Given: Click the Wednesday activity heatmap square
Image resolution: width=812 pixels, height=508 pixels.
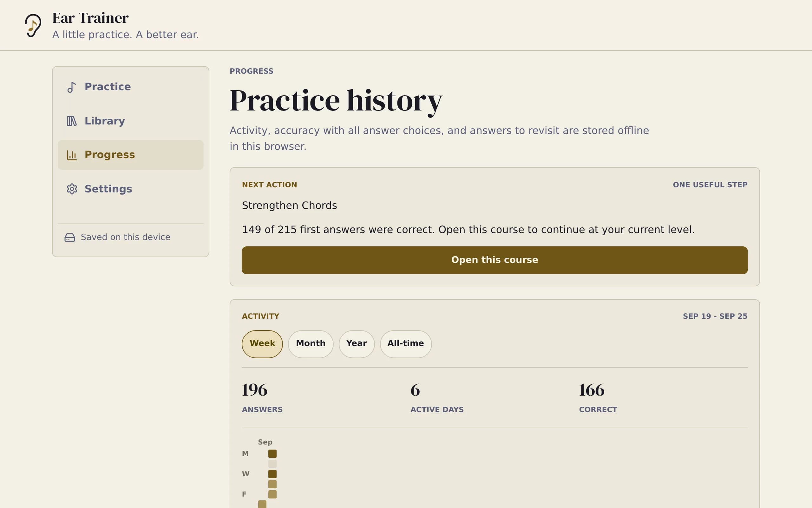Looking at the screenshot, I should (272, 474).
